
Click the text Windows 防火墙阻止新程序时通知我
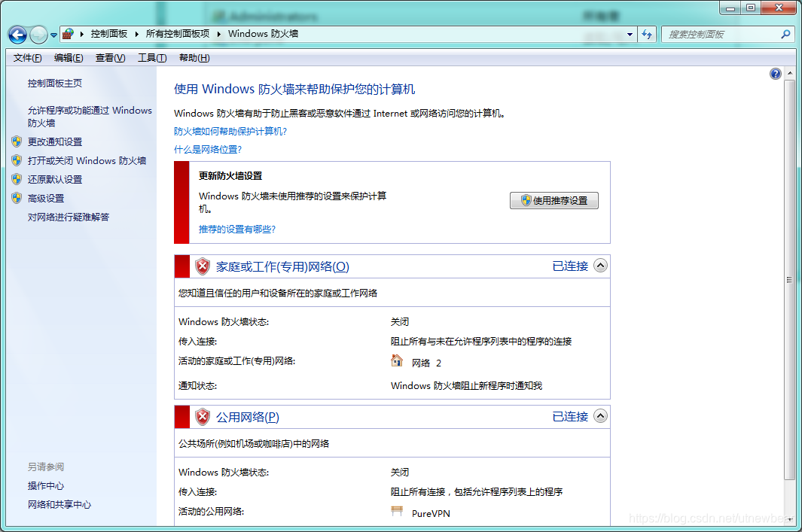[x=466, y=386]
